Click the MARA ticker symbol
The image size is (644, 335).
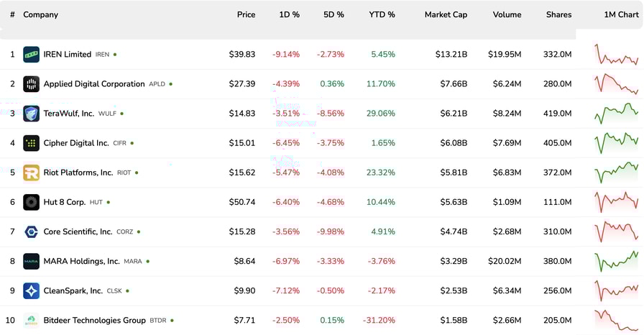coord(132,262)
